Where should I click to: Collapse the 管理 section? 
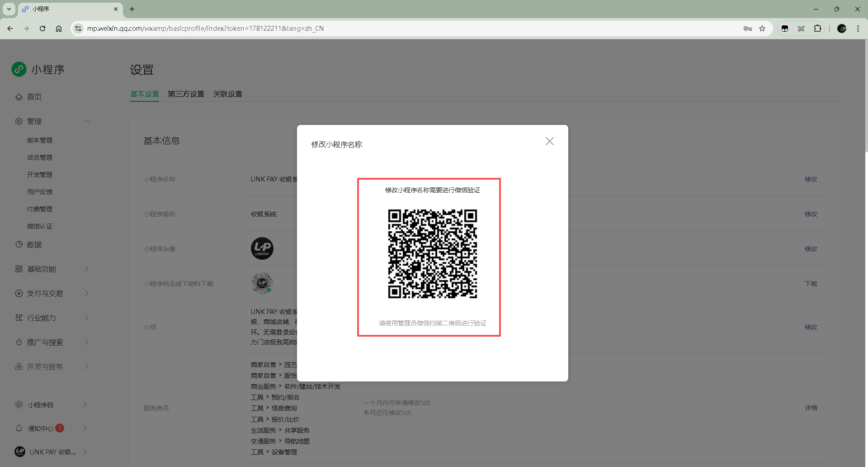tap(87, 121)
